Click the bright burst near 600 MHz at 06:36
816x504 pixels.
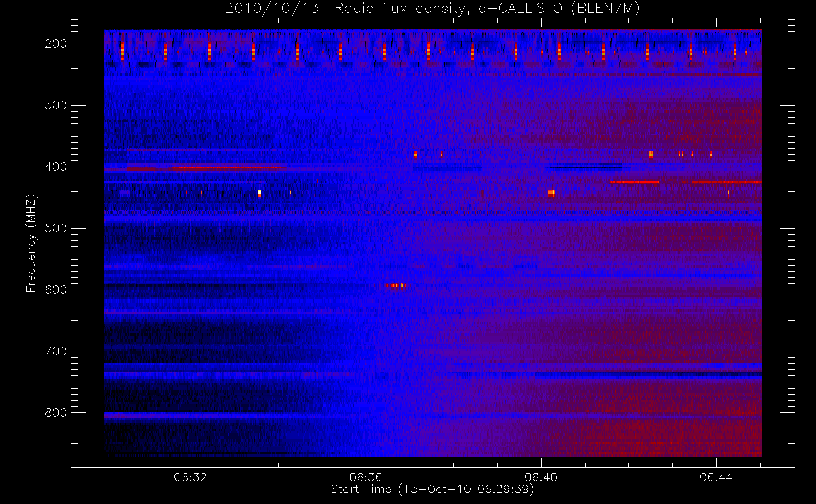coord(396,286)
